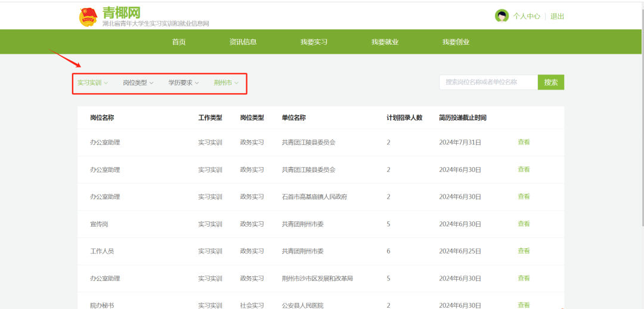Expand the 岗位类型 filter dropdown
This screenshot has width=644, height=309.
pyautogui.click(x=138, y=82)
